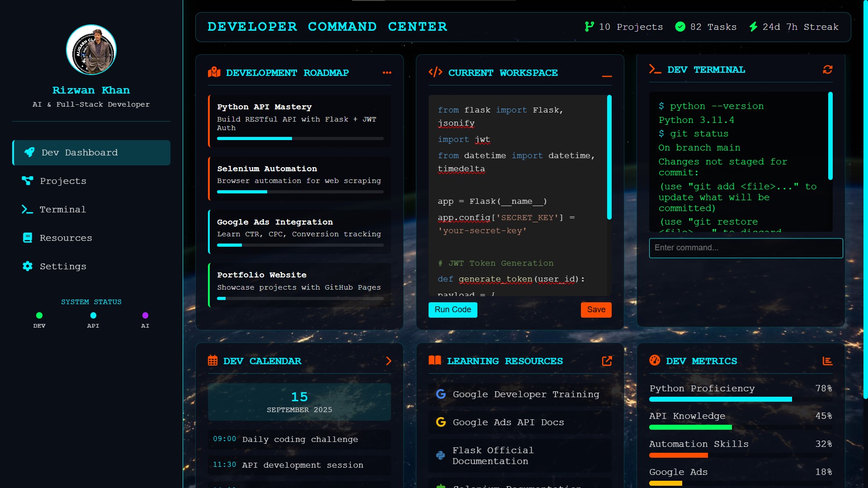Image resolution: width=868 pixels, height=488 pixels.
Task: Open the Google Ads API Docs link
Action: click(508, 422)
